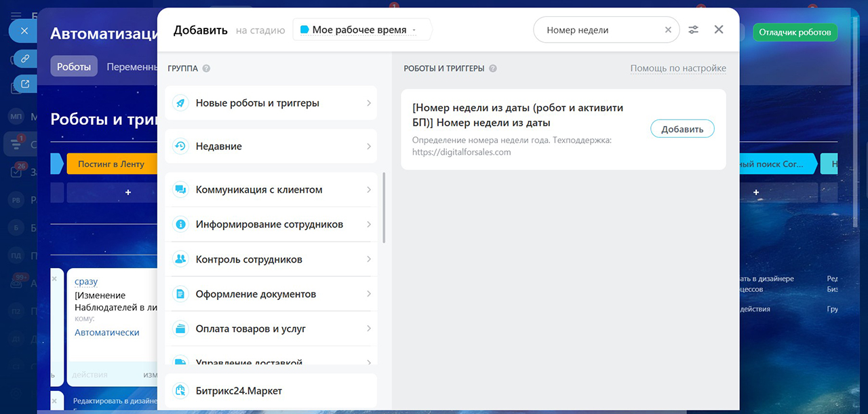Open the 'Мое рабочее время' stage dropdown
The width and height of the screenshot is (868, 414).
(x=362, y=30)
